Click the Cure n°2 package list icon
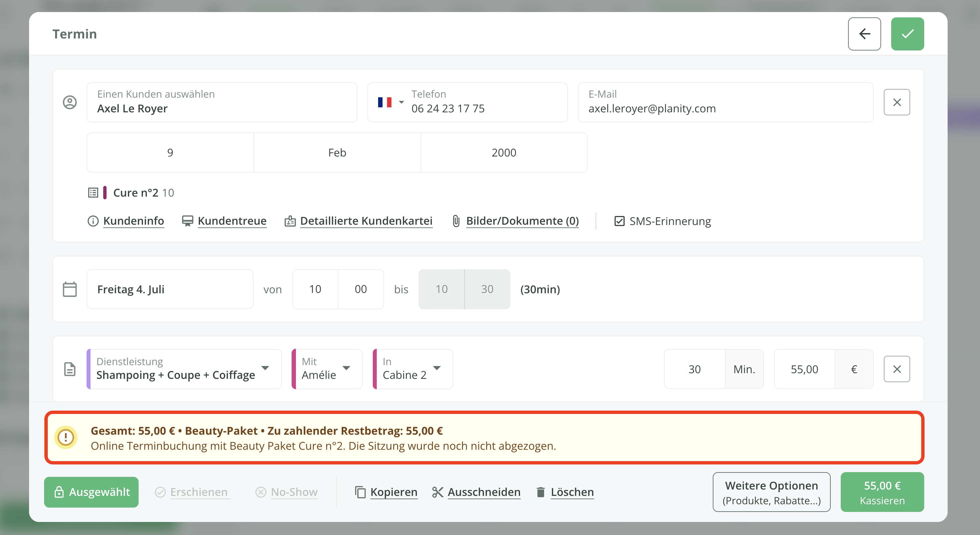 click(x=93, y=193)
